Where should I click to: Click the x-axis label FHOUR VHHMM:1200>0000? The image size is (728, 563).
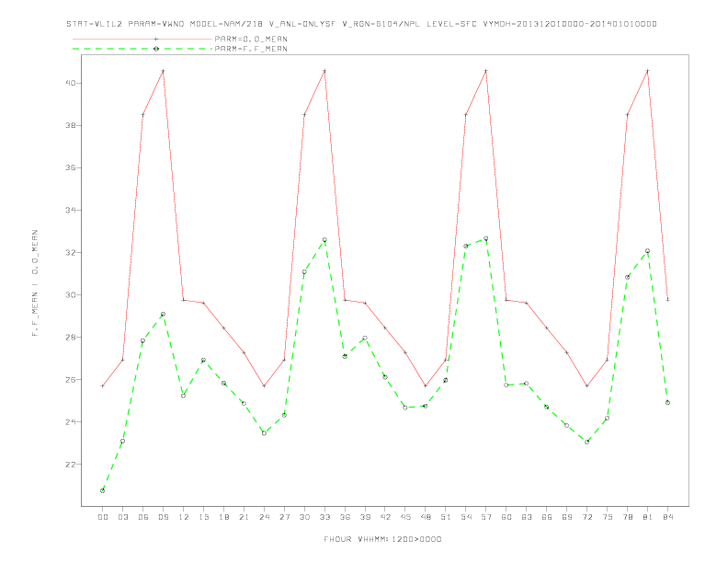click(382, 539)
